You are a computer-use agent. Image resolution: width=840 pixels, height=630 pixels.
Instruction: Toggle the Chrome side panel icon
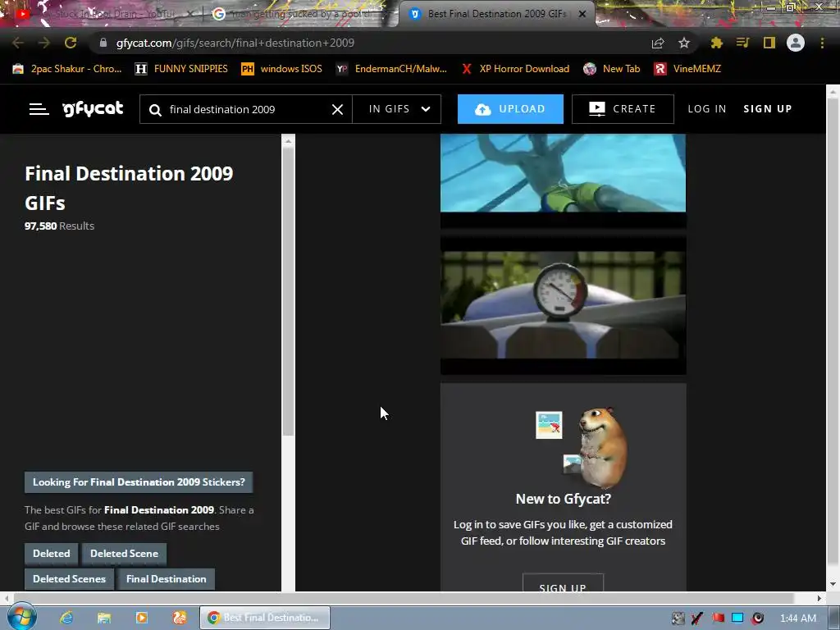pyautogui.click(x=769, y=43)
